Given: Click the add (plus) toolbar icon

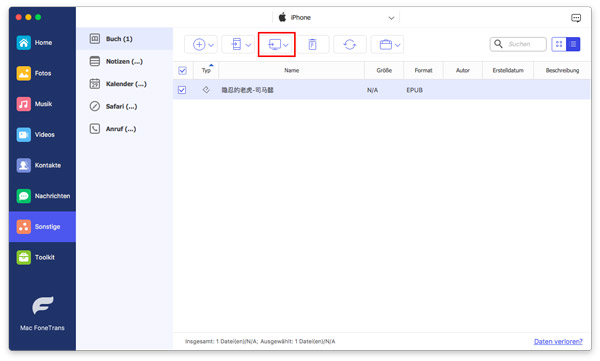Looking at the screenshot, I should (x=199, y=44).
